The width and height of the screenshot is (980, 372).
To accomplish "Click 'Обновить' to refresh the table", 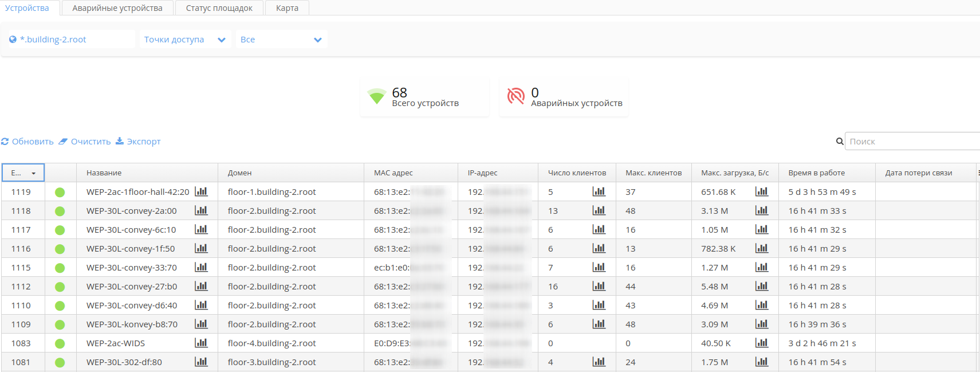I will tap(27, 142).
